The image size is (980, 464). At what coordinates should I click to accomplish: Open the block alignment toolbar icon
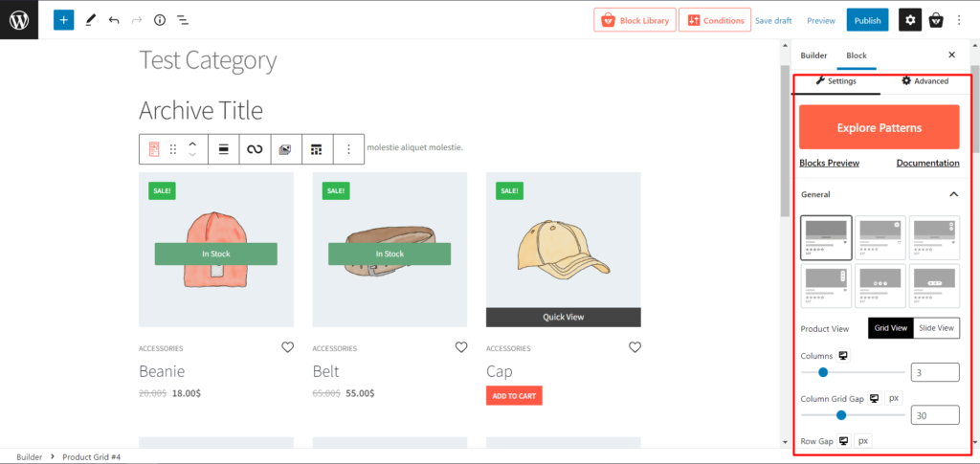pos(223,149)
